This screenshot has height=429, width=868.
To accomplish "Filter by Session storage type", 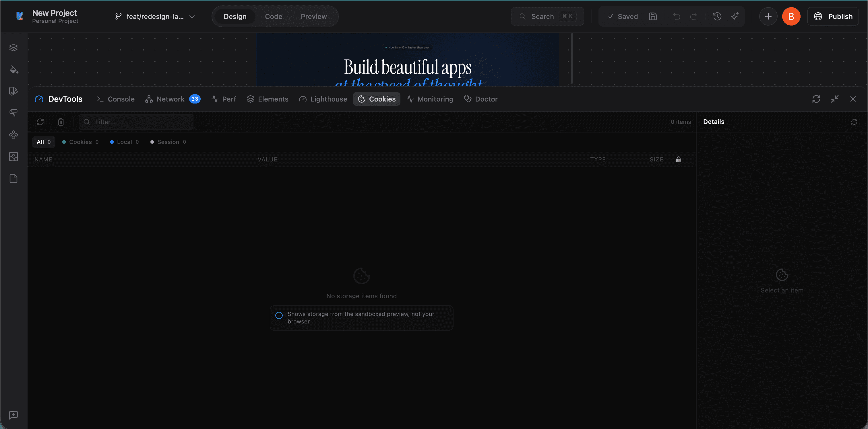I will point(168,142).
